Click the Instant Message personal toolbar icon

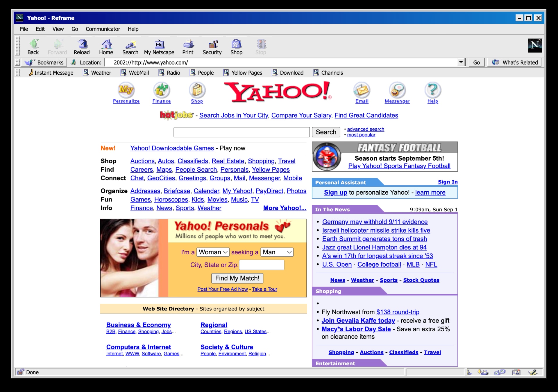click(51, 73)
